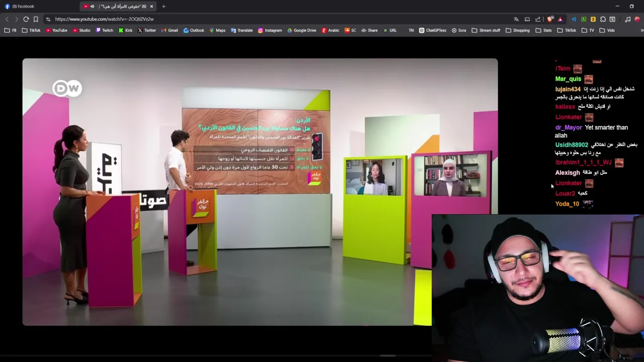Open the YouTube Studio bookmark
The image size is (644, 362).
[x=82, y=30]
